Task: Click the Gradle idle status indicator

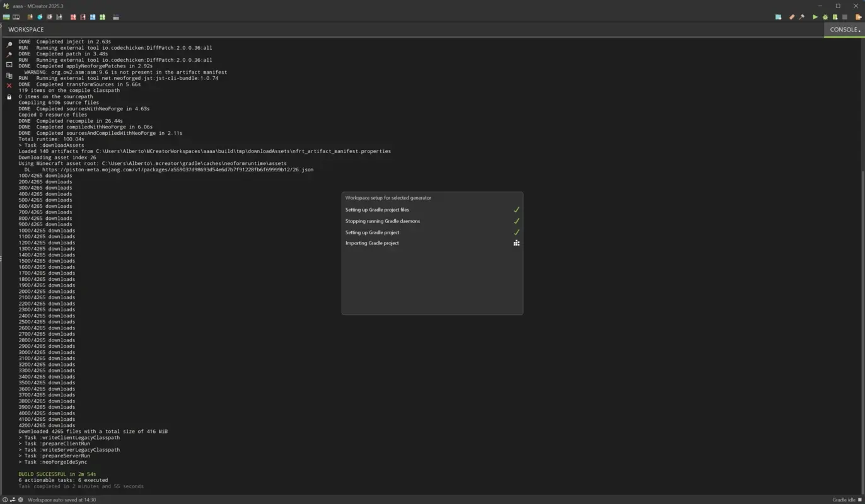Action: (844, 500)
